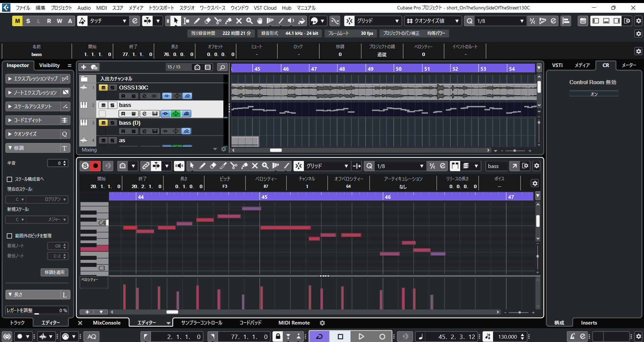Open the VST Cloud menu
The width and height of the screenshot is (644, 342).
pos(265,8)
